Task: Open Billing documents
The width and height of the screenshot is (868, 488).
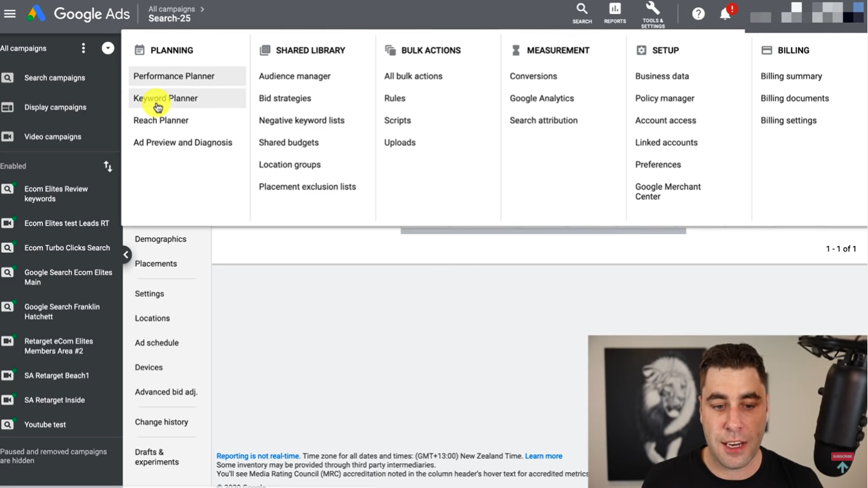Action: (795, 98)
